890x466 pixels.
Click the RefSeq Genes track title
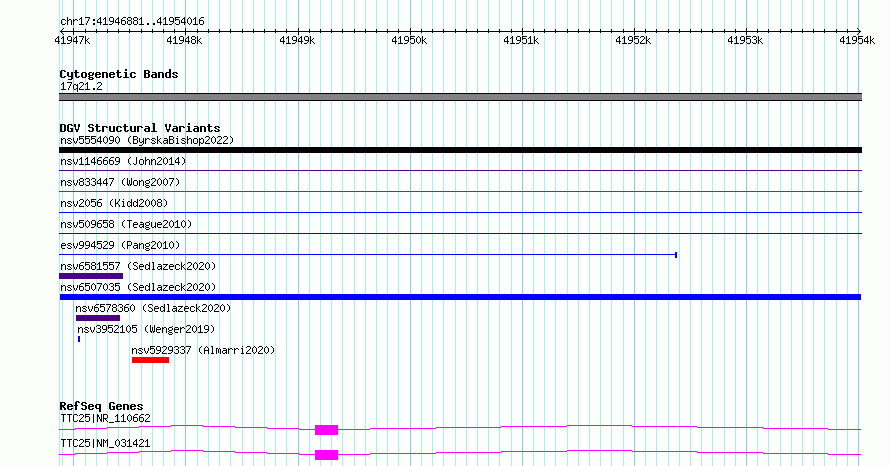101,406
